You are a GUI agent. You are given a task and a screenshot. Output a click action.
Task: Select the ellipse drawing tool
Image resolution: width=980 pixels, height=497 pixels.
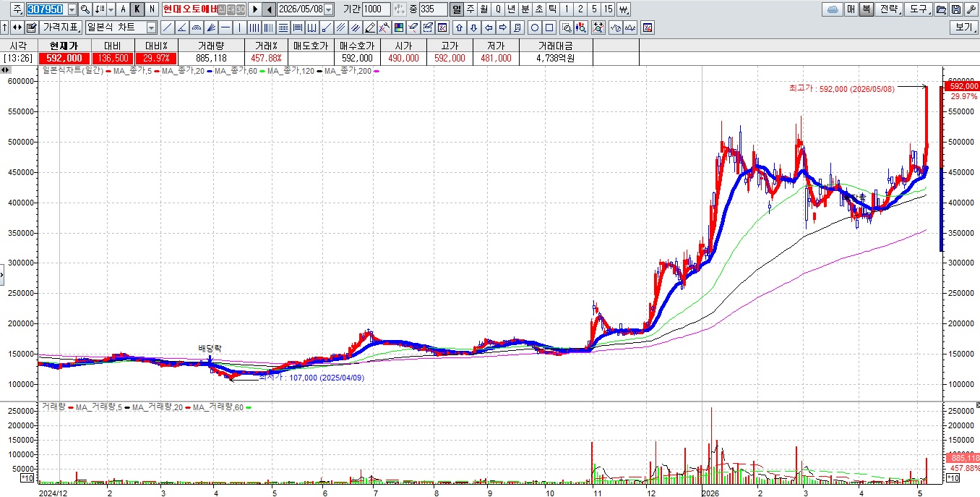pos(535,27)
